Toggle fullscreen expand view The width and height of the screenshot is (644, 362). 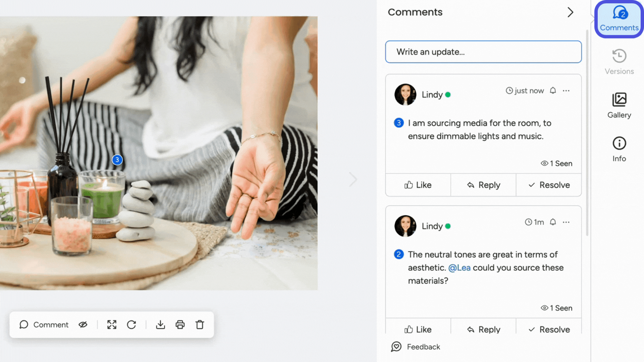coord(111,324)
